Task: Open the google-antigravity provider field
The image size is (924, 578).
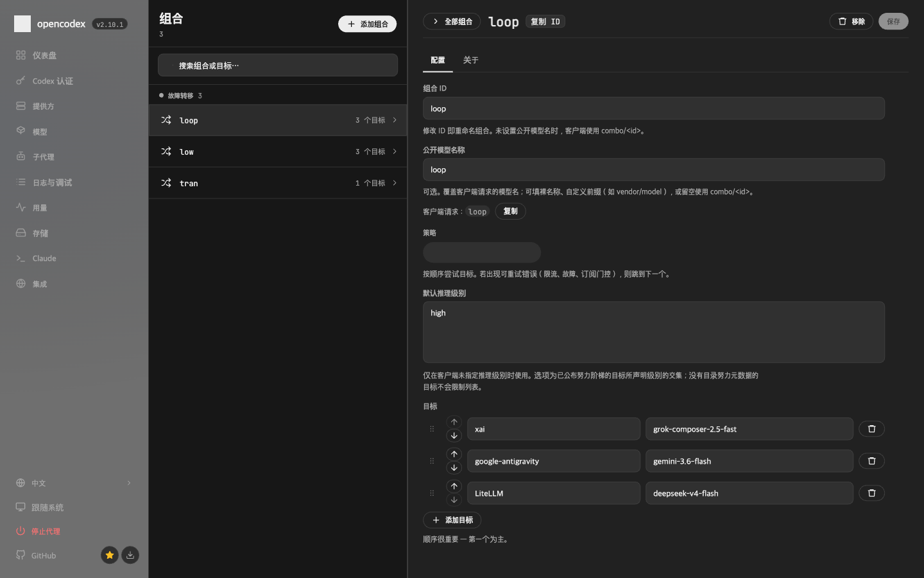Action: 554,461
